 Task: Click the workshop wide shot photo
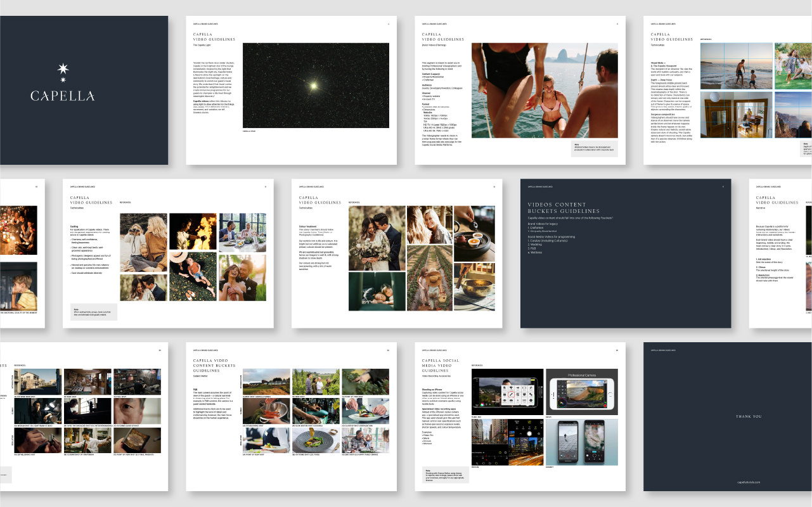pyautogui.click(x=87, y=382)
